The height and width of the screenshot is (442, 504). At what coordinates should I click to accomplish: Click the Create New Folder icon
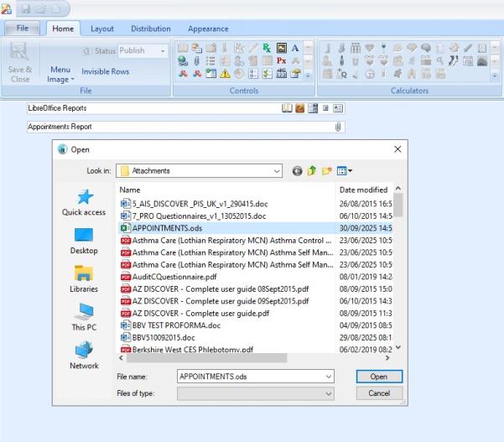[x=329, y=171]
